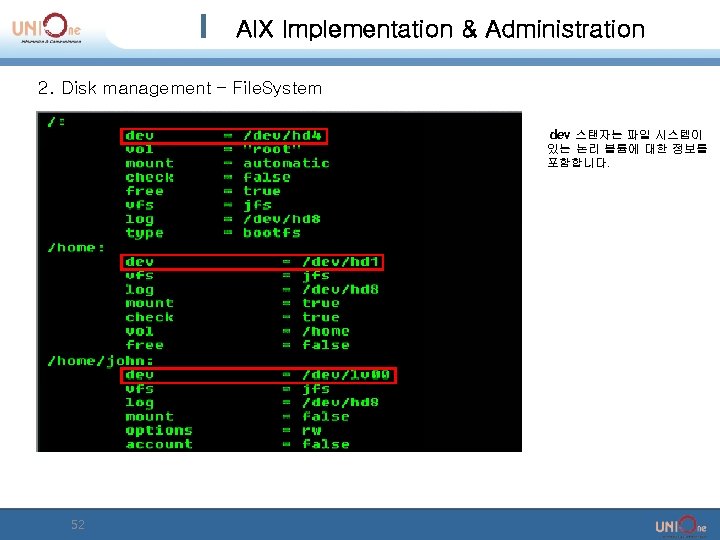The width and height of the screenshot is (720, 540).
Task: Select the "AIX Implementation & Administration" title
Action: (440, 29)
